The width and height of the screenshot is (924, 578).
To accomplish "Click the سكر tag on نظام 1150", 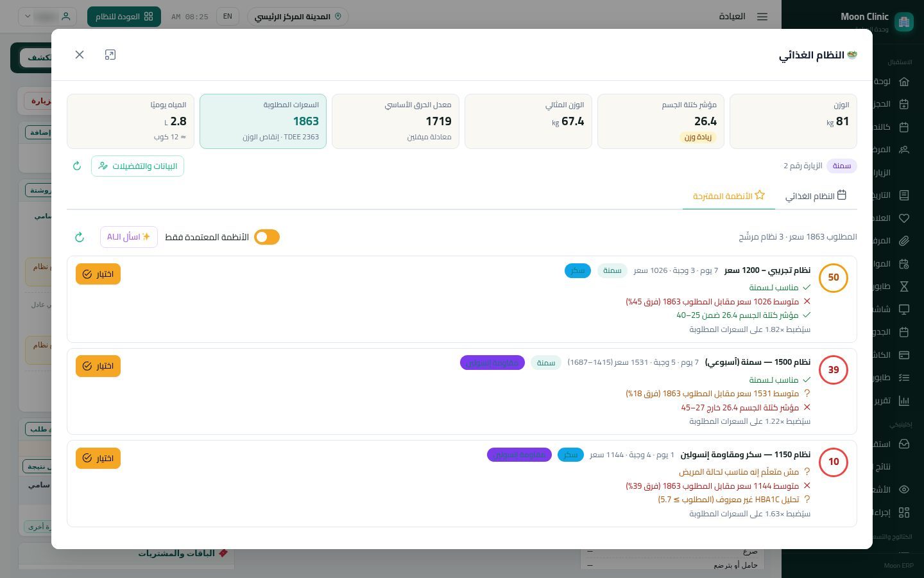I will coord(570,455).
